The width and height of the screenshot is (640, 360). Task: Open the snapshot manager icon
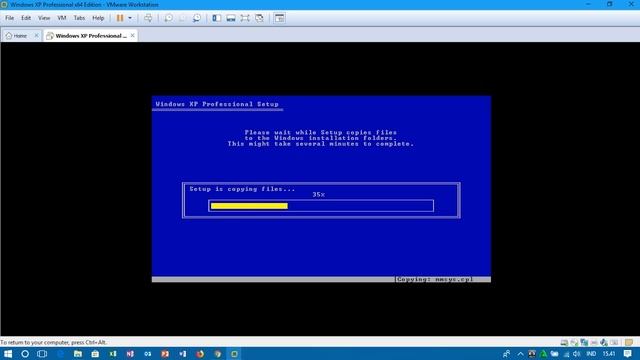click(x=197, y=18)
